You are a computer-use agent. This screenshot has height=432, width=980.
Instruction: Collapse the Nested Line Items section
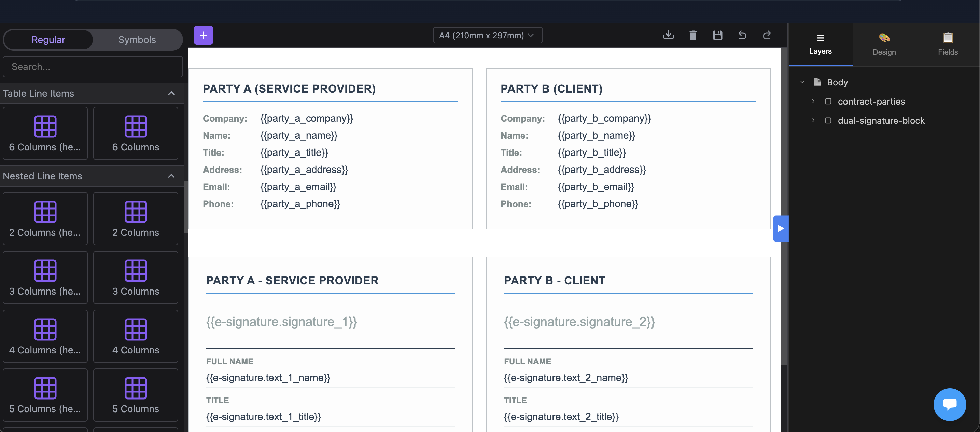(x=171, y=176)
